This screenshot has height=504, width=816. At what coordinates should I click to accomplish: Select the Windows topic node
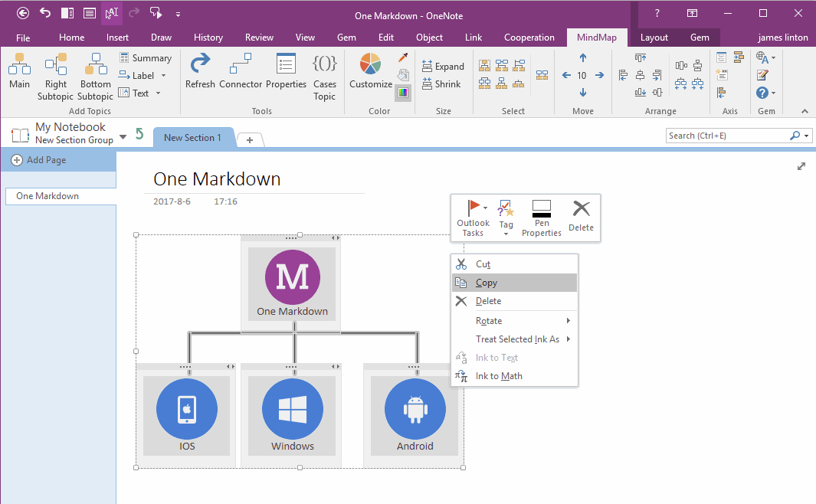tap(292, 416)
